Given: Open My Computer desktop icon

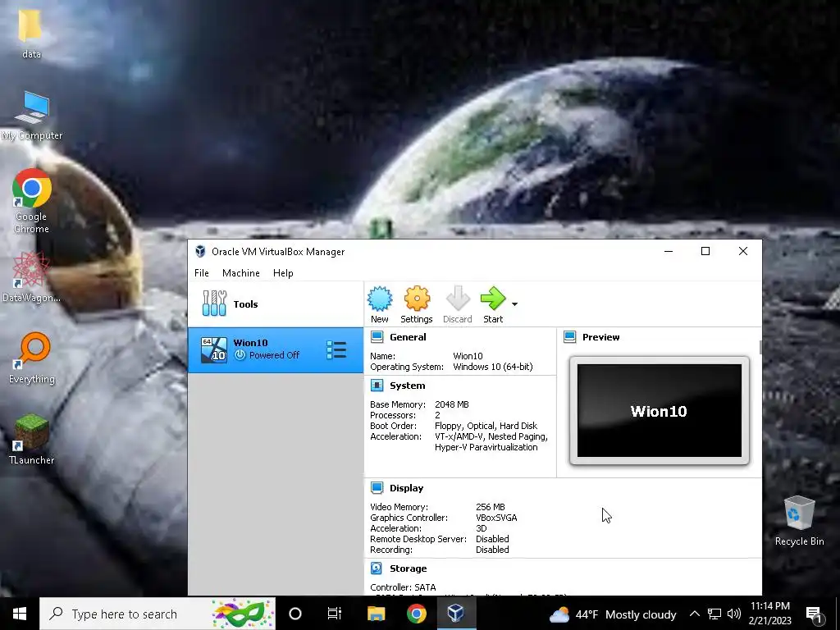Looking at the screenshot, I should tap(32, 115).
